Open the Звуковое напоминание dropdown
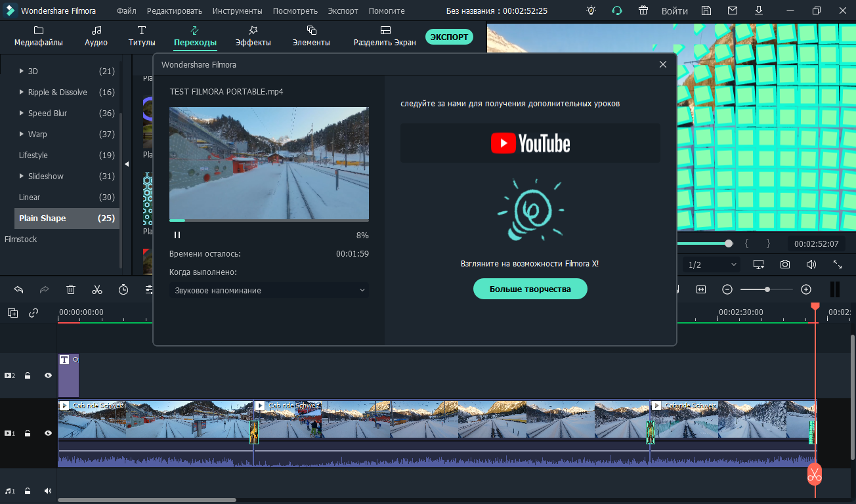 (x=269, y=290)
